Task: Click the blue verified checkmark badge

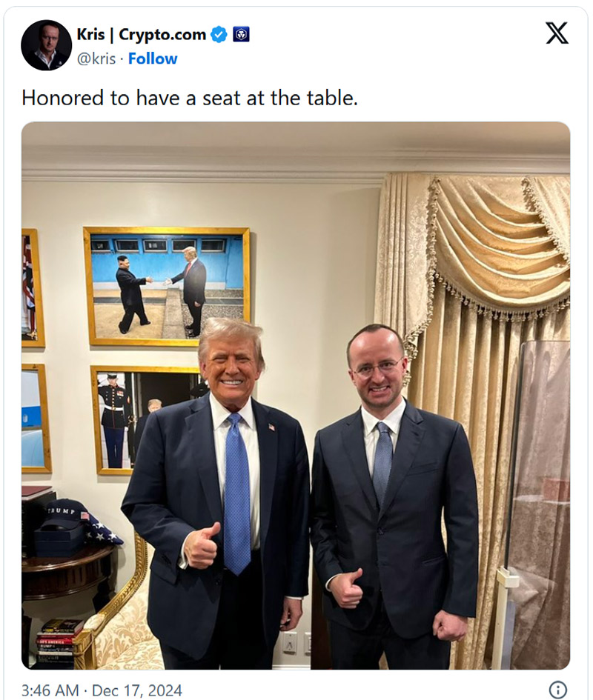Action: tap(219, 34)
